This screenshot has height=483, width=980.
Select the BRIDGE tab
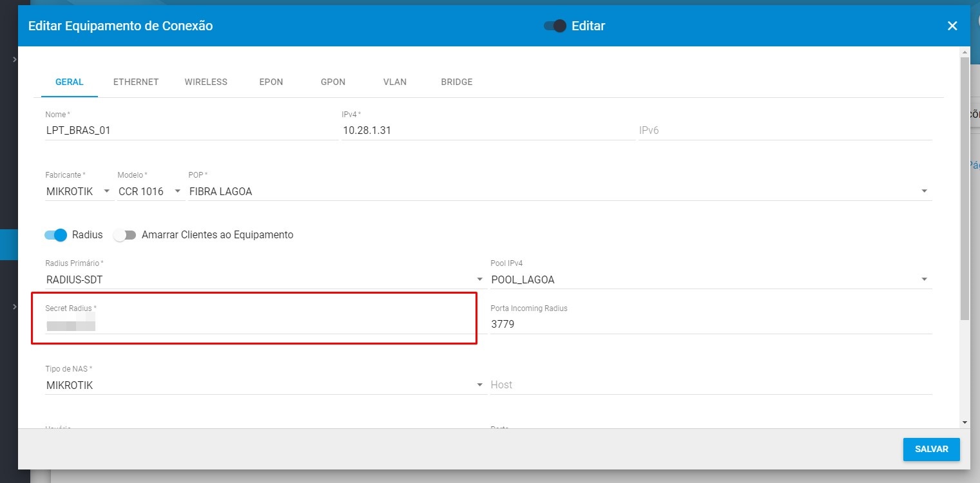(457, 82)
